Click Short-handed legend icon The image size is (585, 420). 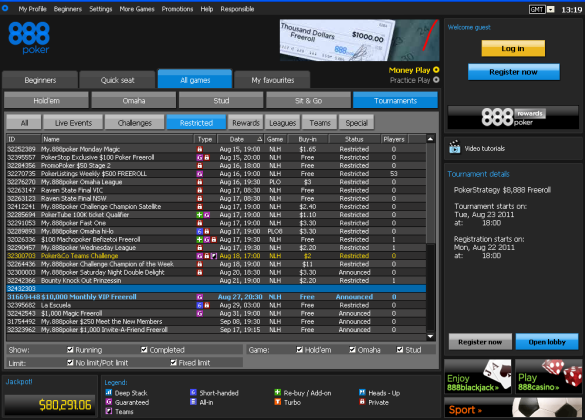point(193,392)
